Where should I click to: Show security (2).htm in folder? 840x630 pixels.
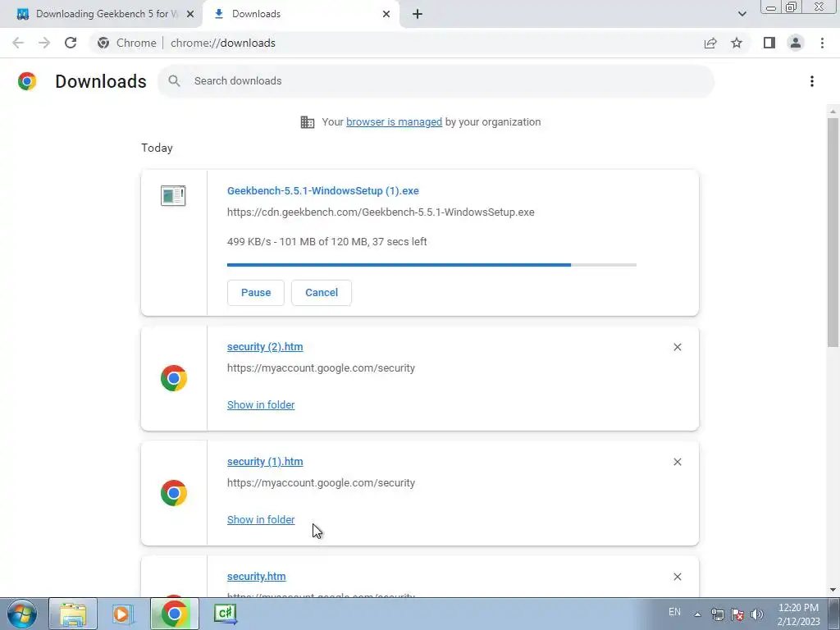point(261,405)
